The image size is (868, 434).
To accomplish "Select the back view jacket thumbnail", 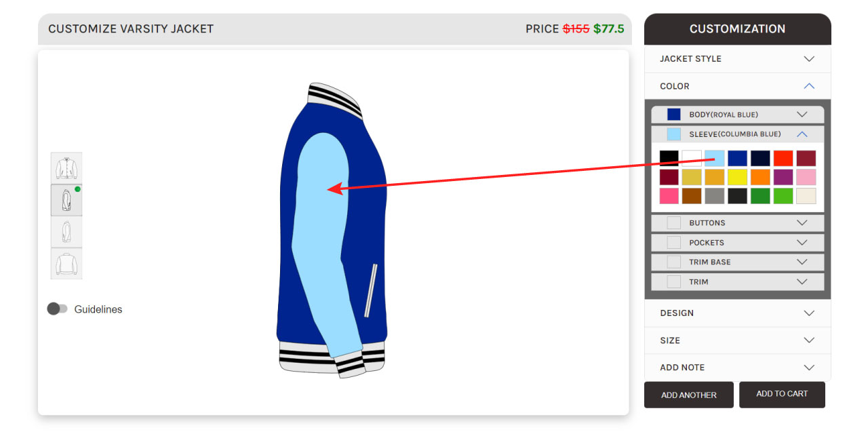I will 66,264.
